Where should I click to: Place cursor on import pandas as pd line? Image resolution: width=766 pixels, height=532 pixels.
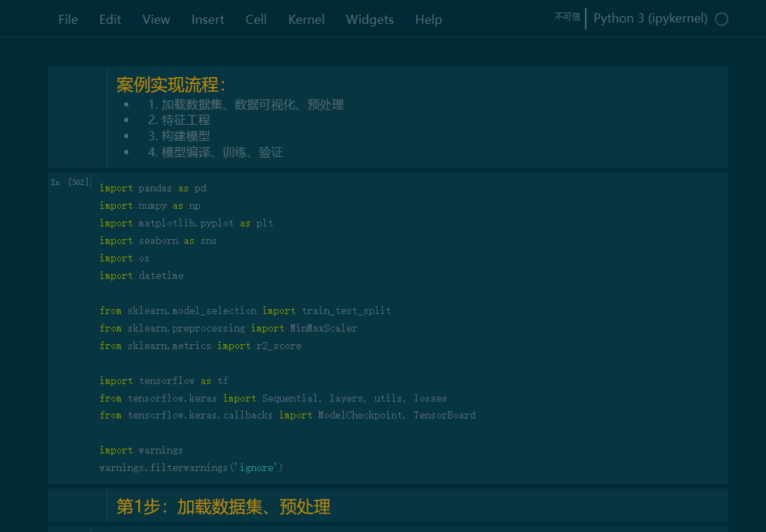(153, 189)
